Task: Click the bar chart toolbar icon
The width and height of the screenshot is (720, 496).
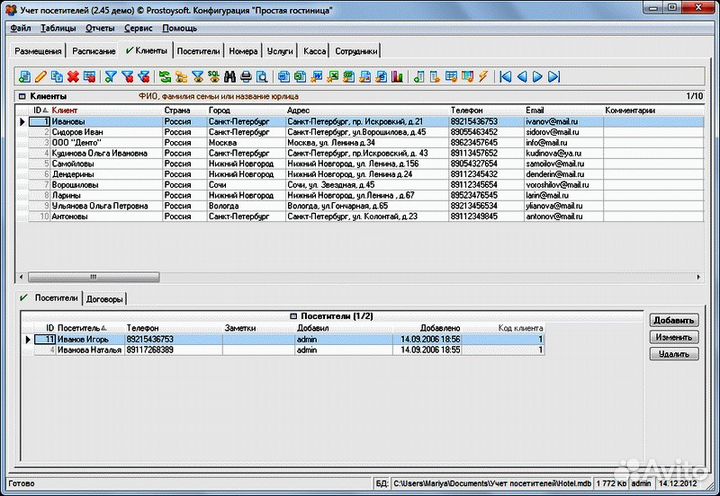Action: 397,77
